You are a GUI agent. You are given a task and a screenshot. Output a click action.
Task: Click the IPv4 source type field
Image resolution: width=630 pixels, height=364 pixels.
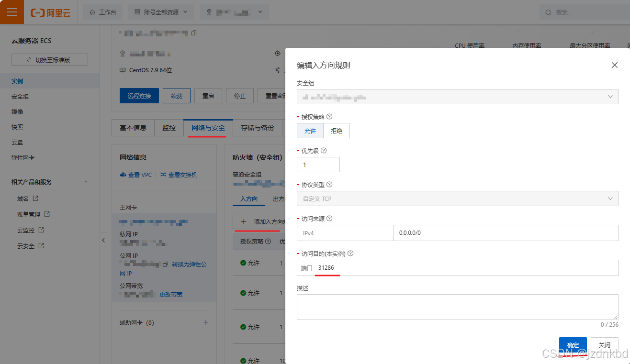pos(345,233)
